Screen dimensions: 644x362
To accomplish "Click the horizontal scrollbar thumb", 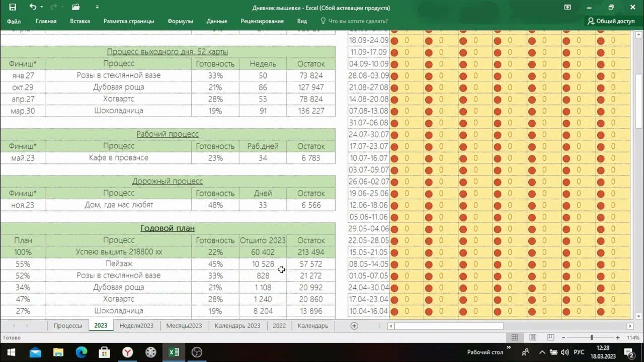I will (x=449, y=326).
